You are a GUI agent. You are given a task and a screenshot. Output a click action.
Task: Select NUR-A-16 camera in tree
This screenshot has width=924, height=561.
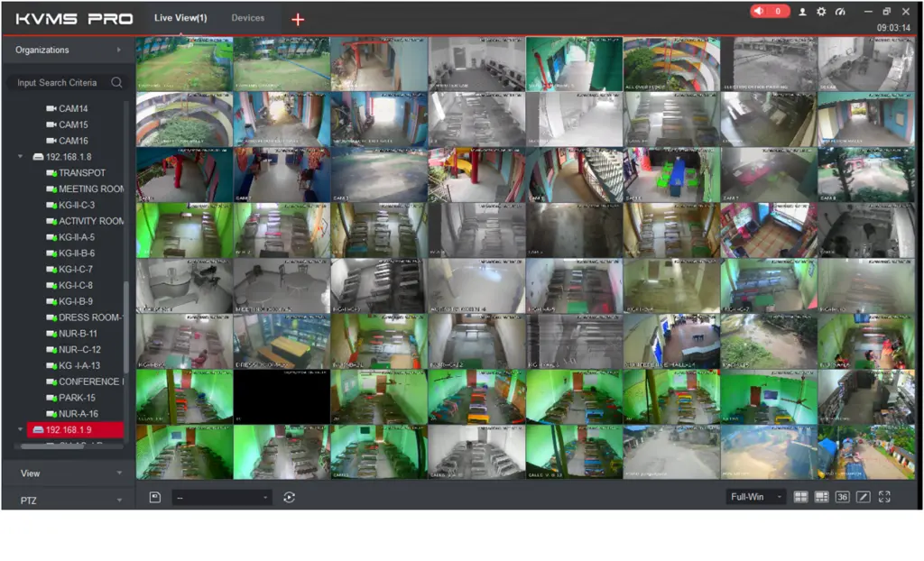pos(79,414)
